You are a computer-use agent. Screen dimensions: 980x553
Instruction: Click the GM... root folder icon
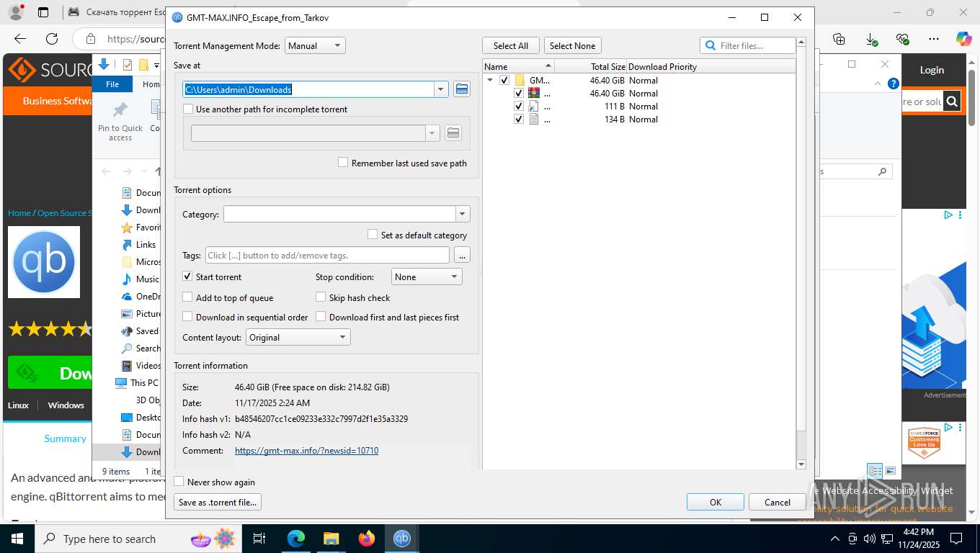520,80
